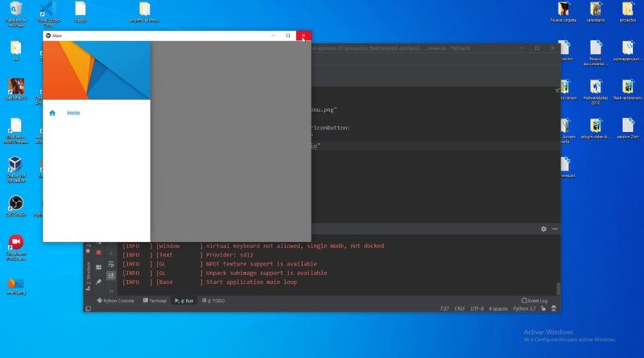Viewport: 644px width, 358px height.
Task: Toggle soft-wrap in Run console
Action: (x=111, y=265)
